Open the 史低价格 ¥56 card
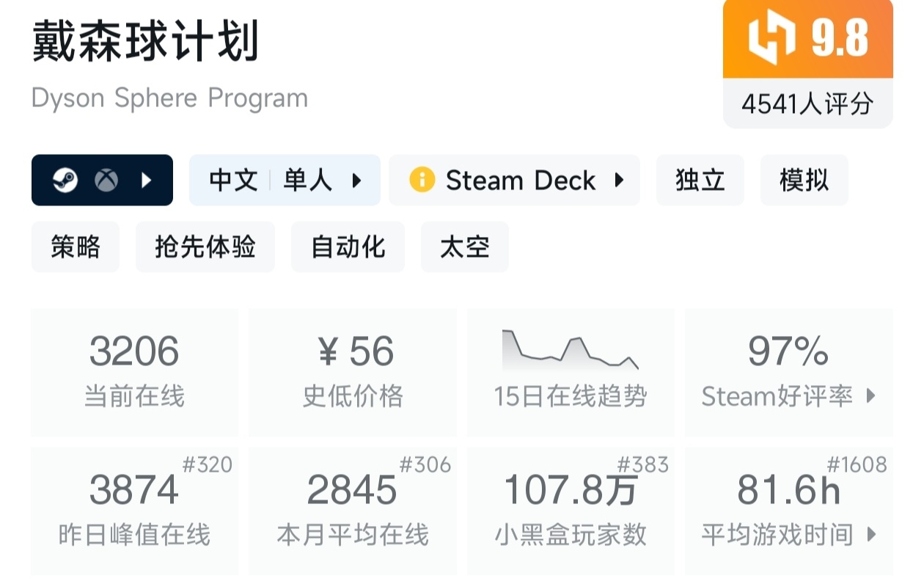924x584 pixels. point(353,372)
